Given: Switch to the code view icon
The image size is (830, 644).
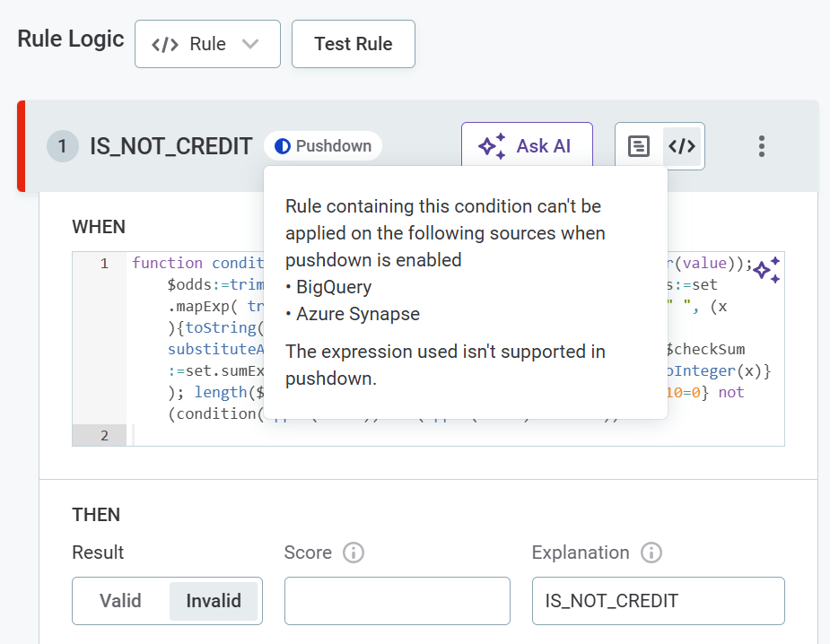Looking at the screenshot, I should point(682,146).
